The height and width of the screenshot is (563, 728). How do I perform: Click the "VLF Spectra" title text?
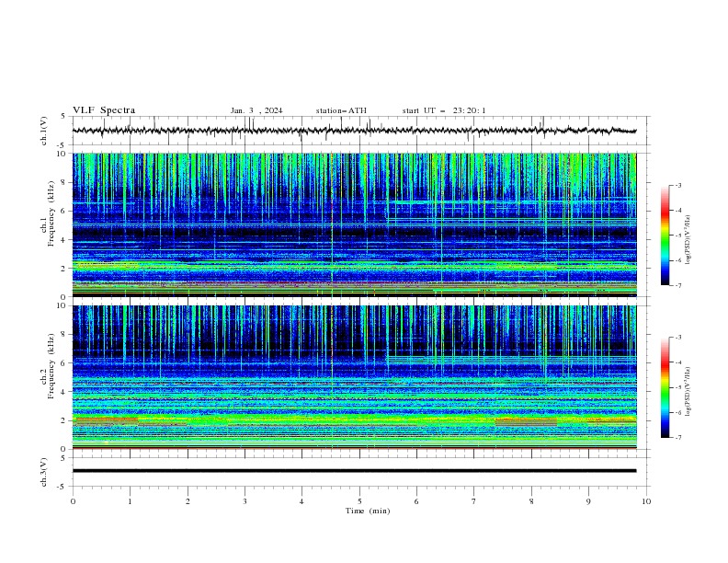(x=104, y=110)
